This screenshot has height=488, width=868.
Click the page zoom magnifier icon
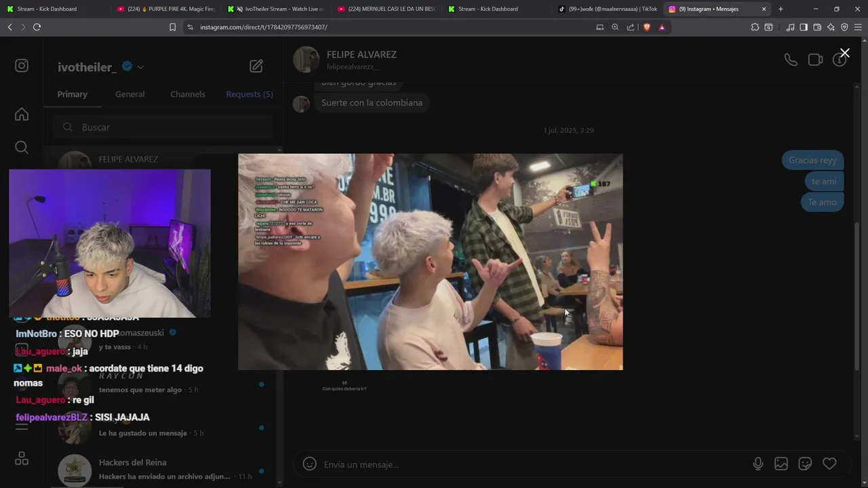[x=615, y=27]
